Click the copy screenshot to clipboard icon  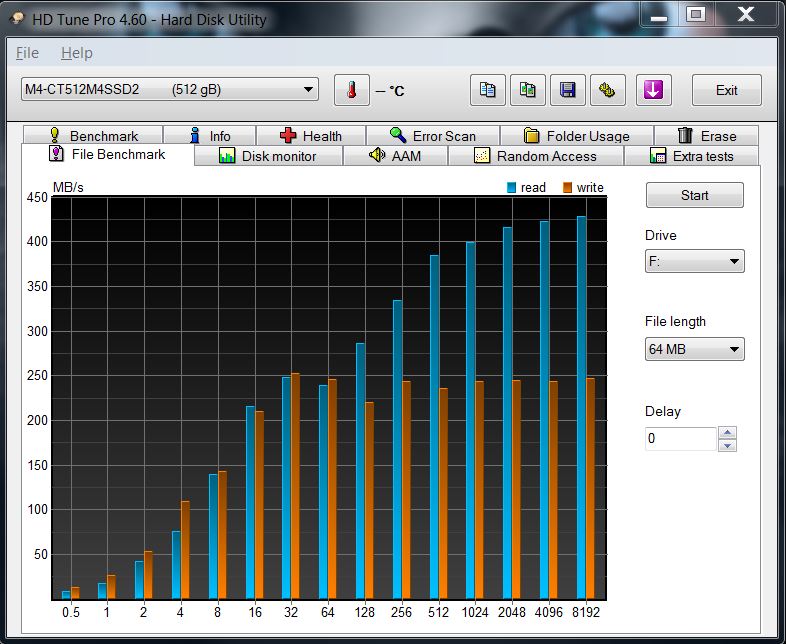click(x=527, y=90)
